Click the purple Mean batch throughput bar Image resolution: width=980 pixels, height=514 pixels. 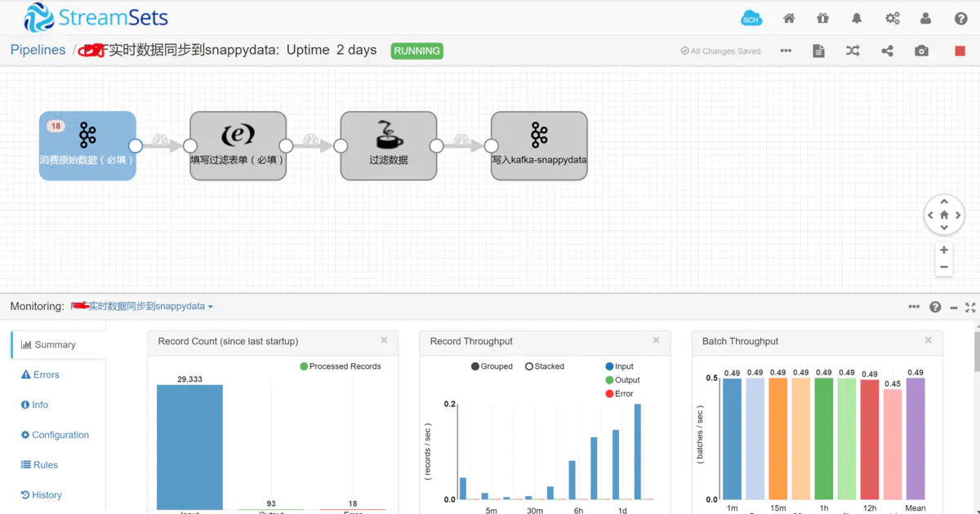tap(915, 438)
